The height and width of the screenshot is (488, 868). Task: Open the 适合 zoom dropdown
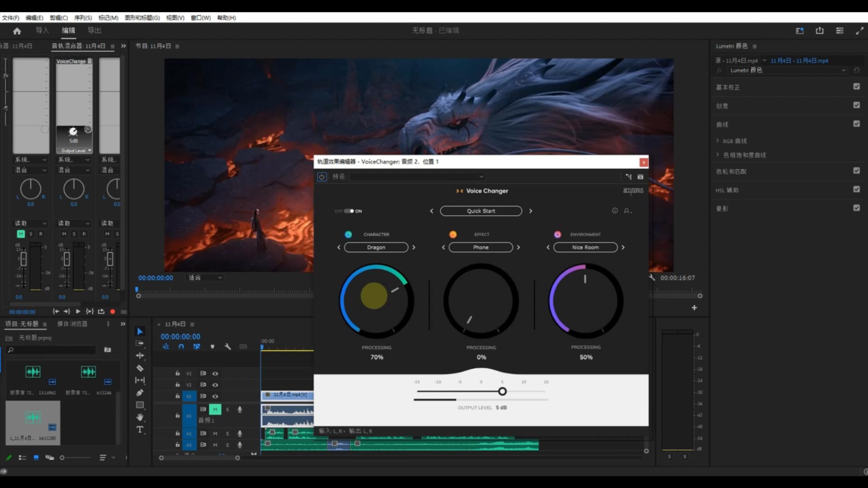tap(205, 277)
